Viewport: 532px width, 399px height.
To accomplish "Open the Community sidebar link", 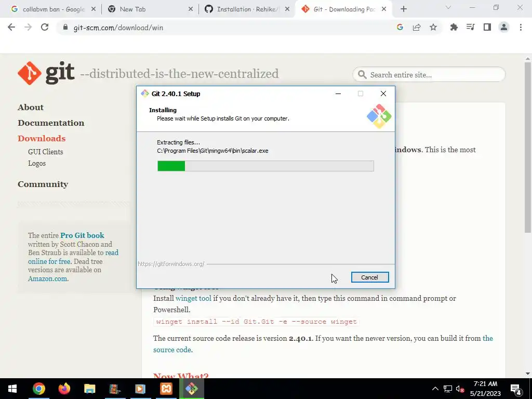I will (43, 184).
